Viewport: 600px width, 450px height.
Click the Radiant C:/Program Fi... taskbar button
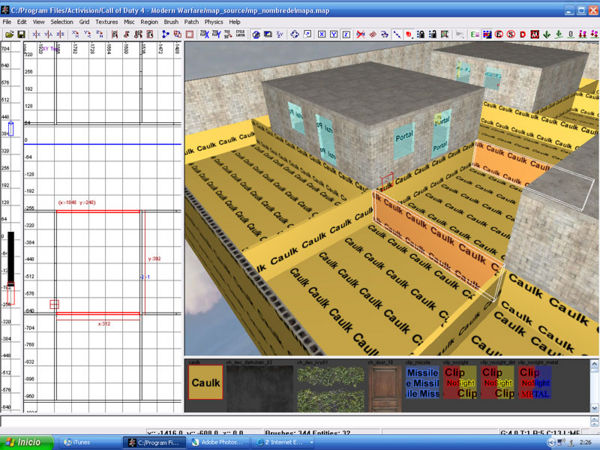pyautogui.click(x=154, y=442)
